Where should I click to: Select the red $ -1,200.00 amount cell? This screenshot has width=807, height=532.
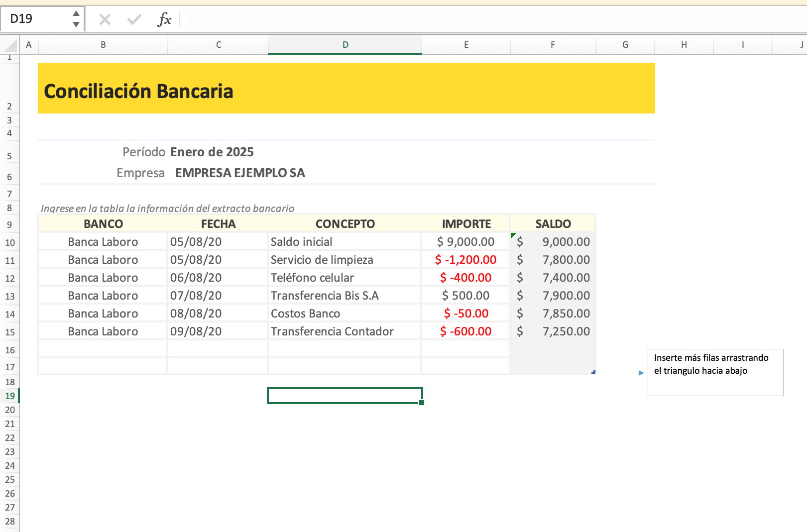point(465,260)
